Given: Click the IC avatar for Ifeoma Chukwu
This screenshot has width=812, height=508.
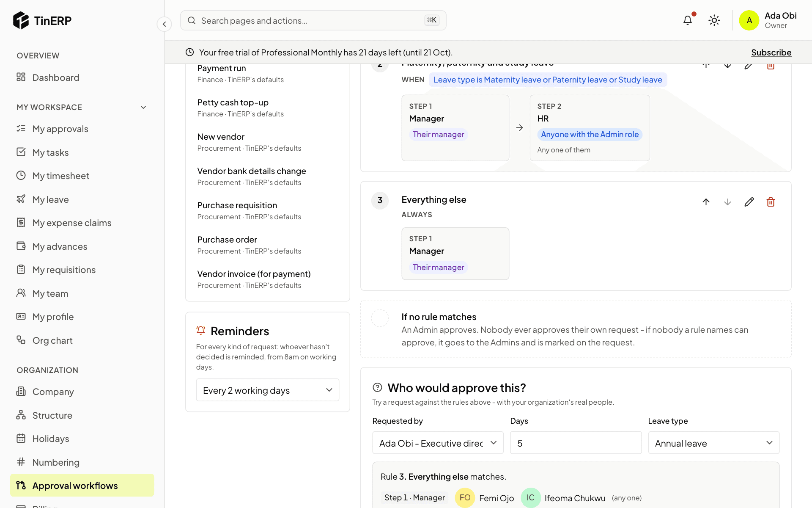Looking at the screenshot, I should [531, 498].
